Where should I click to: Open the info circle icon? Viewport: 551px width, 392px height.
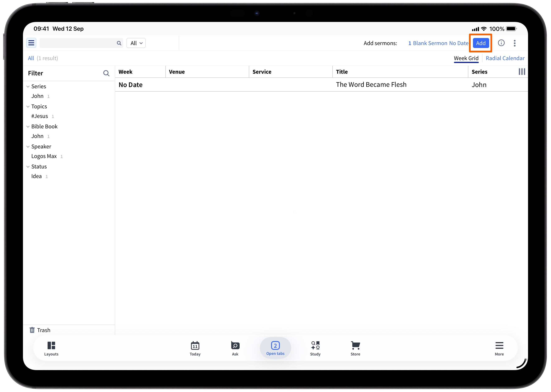pos(501,43)
